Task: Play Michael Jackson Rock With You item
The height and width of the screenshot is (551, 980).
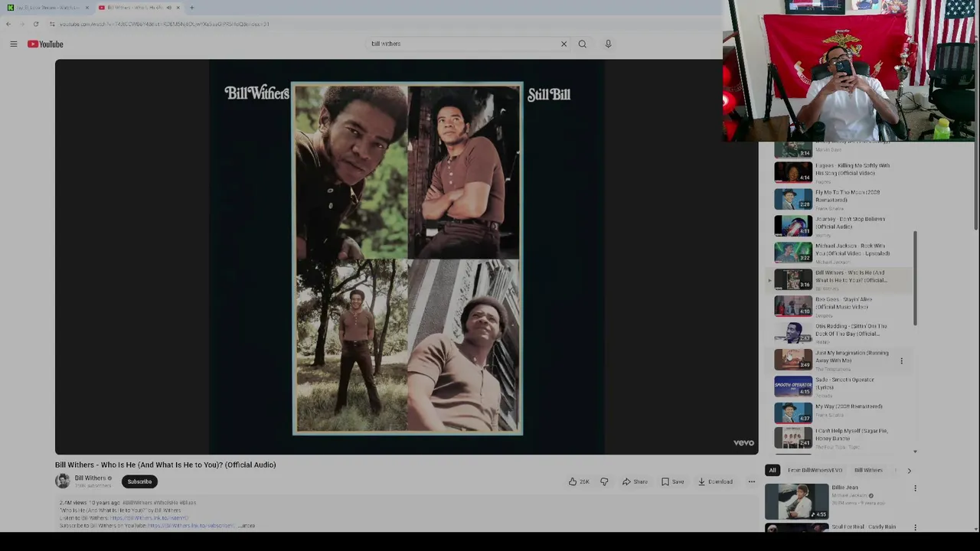Action: click(x=841, y=253)
